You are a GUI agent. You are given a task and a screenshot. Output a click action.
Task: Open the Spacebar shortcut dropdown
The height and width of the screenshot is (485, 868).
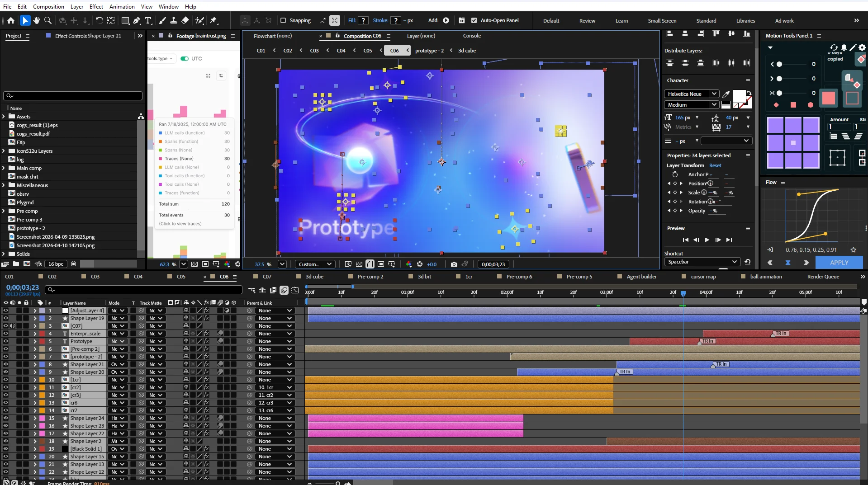pos(702,262)
